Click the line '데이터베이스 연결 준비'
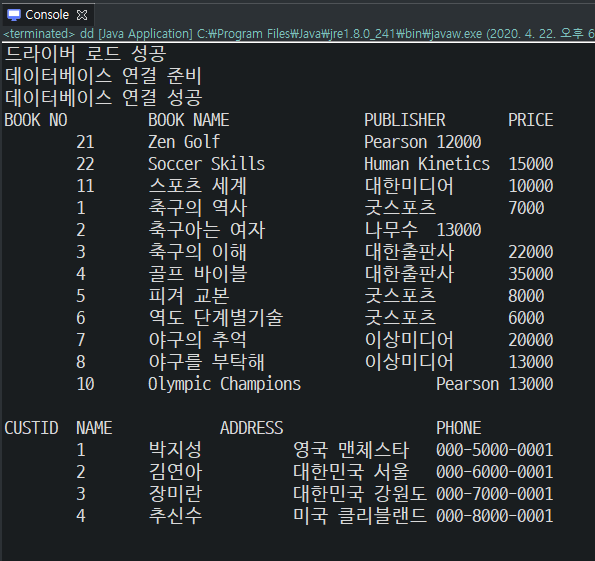 coord(103,76)
